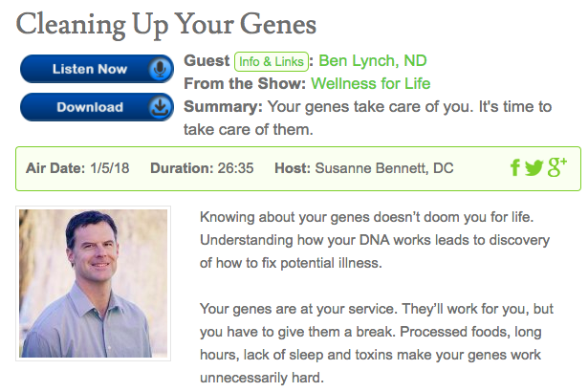The height and width of the screenshot is (392, 588).
Task: Click the From the Show label
Action: coord(245,83)
